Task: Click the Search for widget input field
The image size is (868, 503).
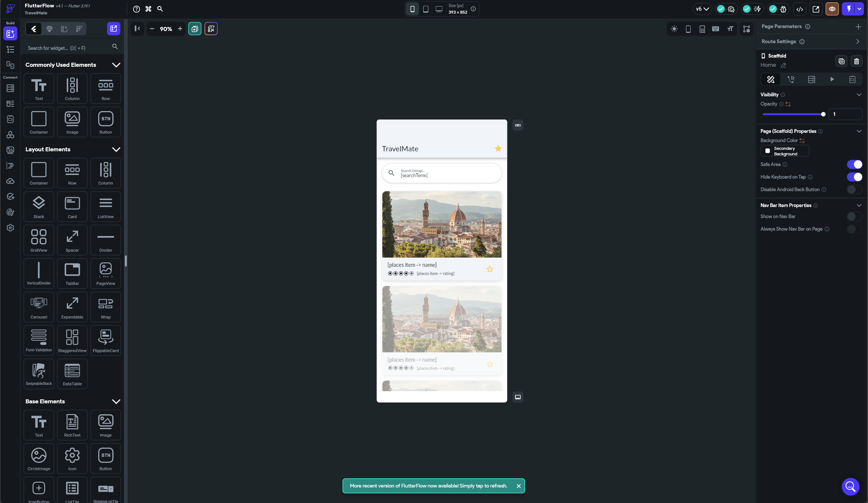Action: click(69, 48)
